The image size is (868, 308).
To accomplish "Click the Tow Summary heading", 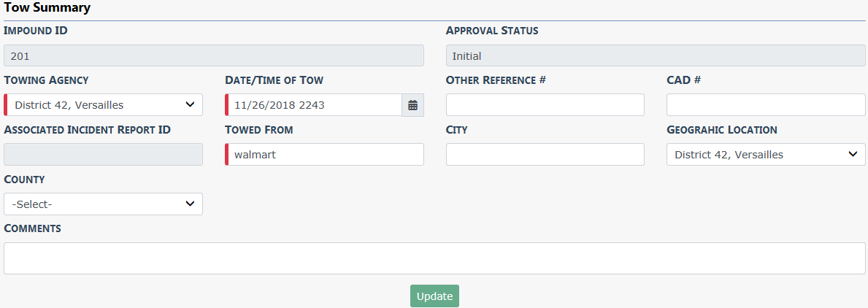I will click(x=47, y=9).
